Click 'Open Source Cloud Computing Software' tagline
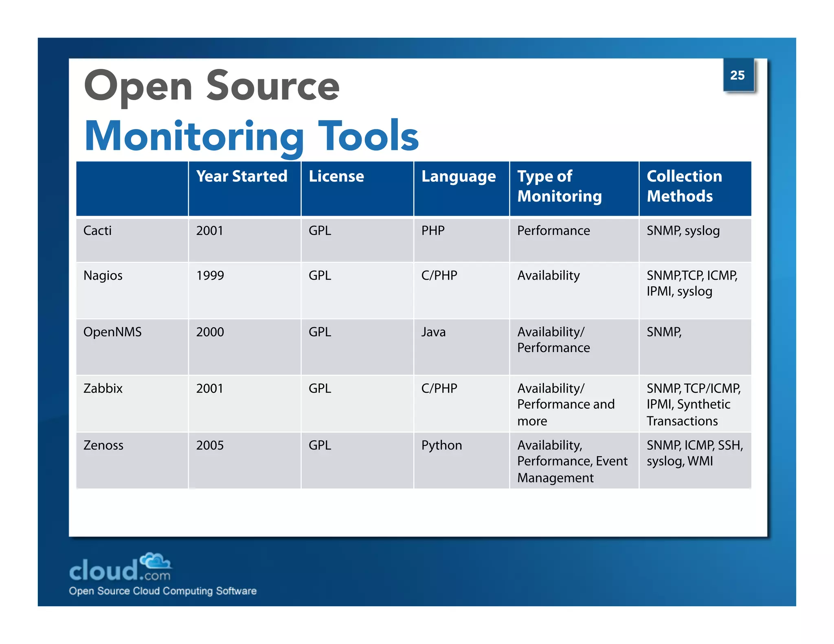Screen dimensions: 834x644 pyautogui.click(x=162, y=591)
